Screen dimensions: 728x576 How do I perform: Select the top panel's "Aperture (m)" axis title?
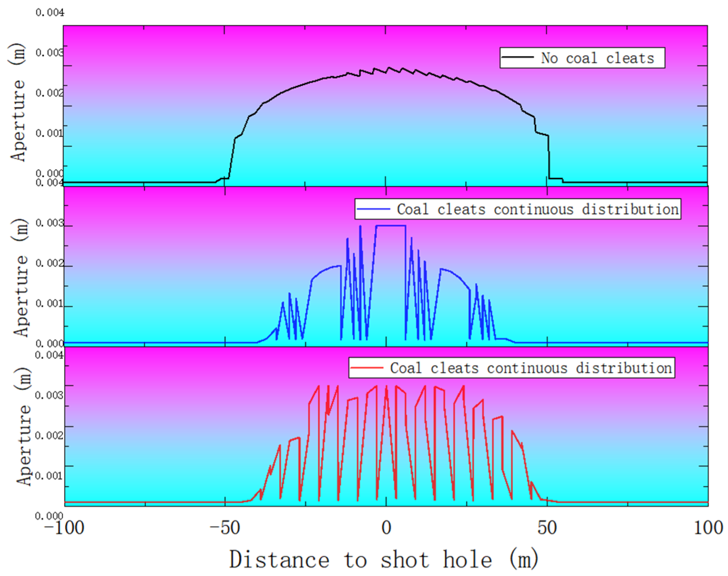[x=17, y=102]
